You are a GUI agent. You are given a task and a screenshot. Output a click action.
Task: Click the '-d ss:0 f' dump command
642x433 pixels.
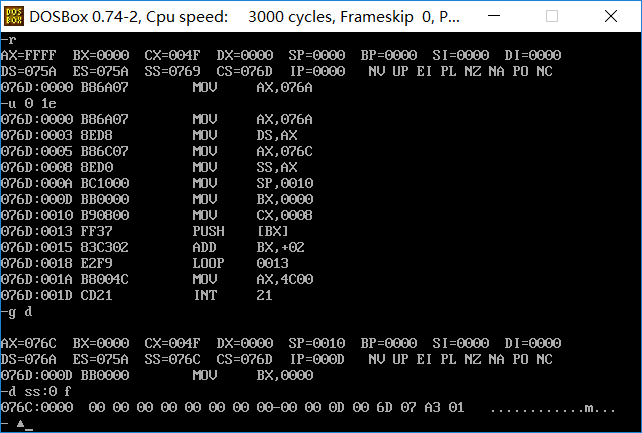pyautogui.click(x=36, y=392)
